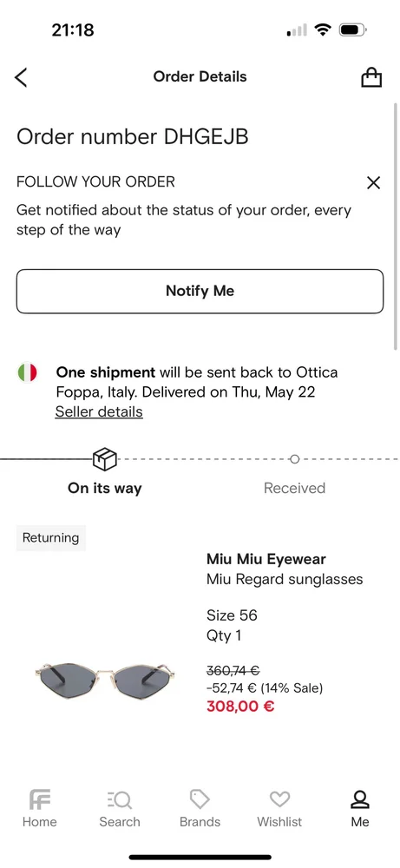400x868 pixels.
Task: Select the Me profile tab
Action: 359,809
